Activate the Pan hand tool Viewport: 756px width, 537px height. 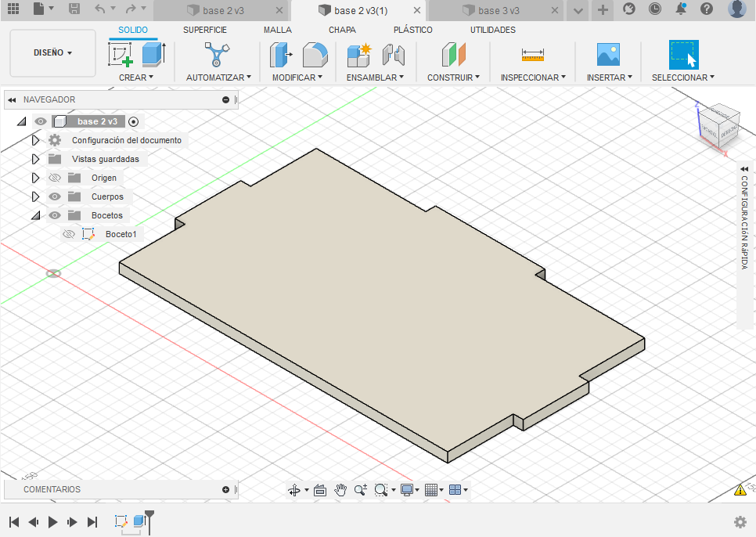point(340,490)
